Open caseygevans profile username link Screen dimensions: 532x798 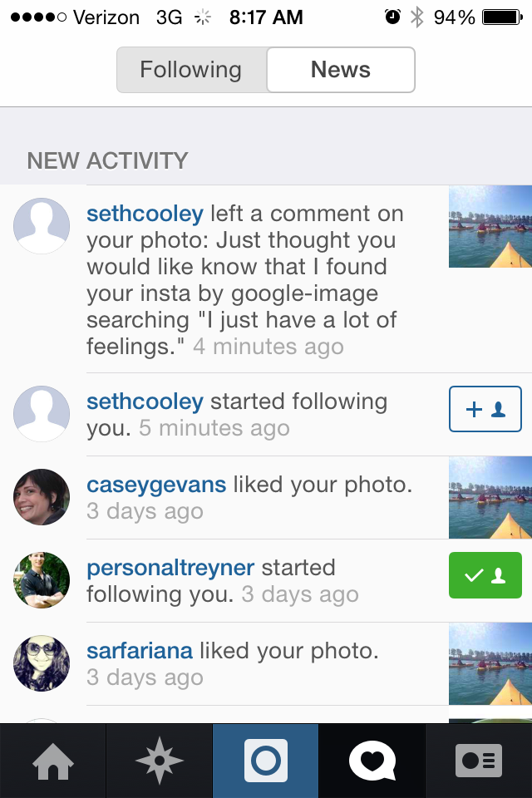click(x=156, y=485)
